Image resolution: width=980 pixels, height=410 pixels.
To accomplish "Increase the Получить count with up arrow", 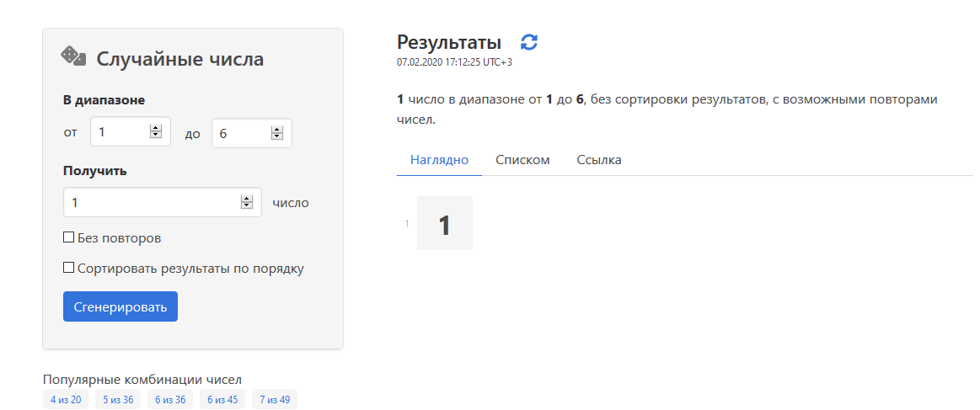I will 247,199.
